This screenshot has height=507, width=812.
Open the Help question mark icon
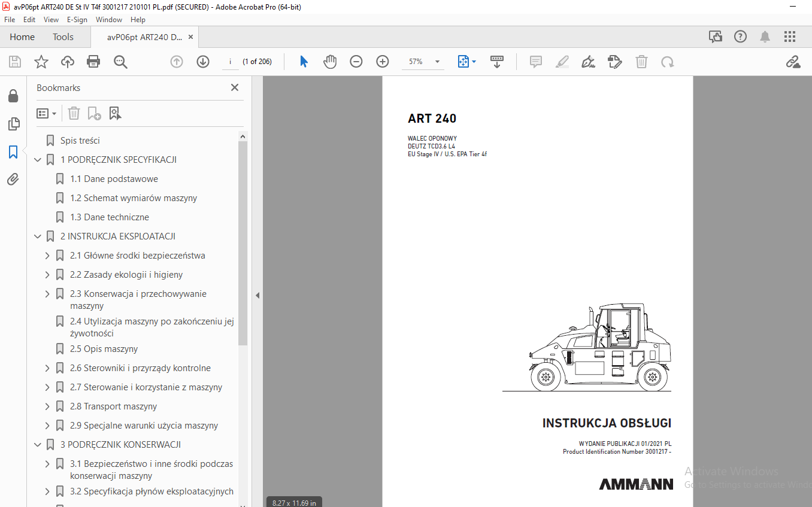(x=740, y=37)
